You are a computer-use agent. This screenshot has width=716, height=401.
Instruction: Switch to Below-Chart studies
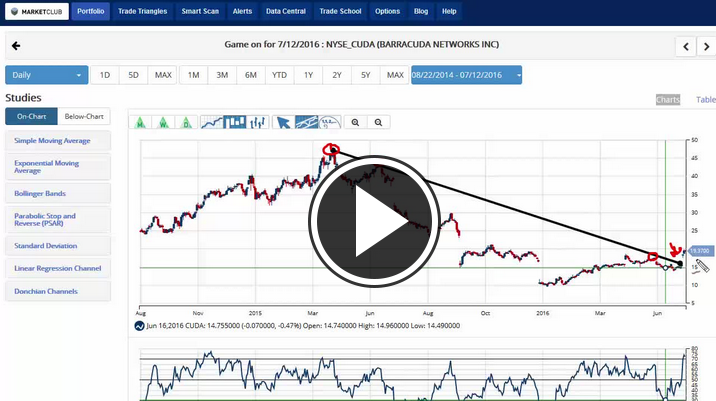point(84,116)
